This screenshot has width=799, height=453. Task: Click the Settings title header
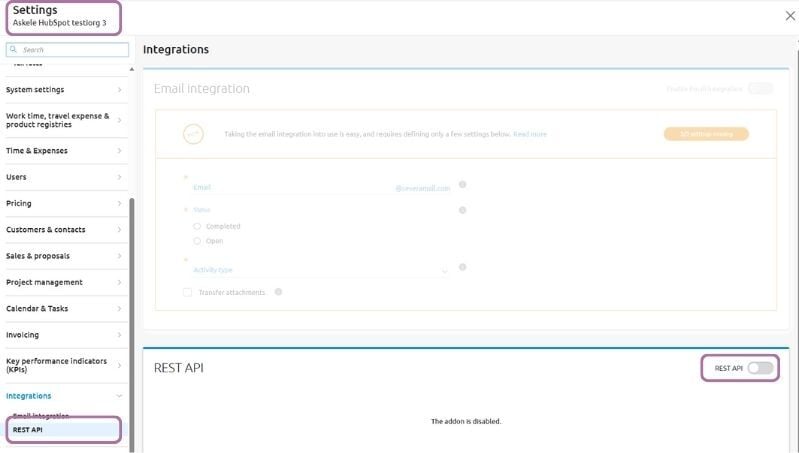point(35,10)
